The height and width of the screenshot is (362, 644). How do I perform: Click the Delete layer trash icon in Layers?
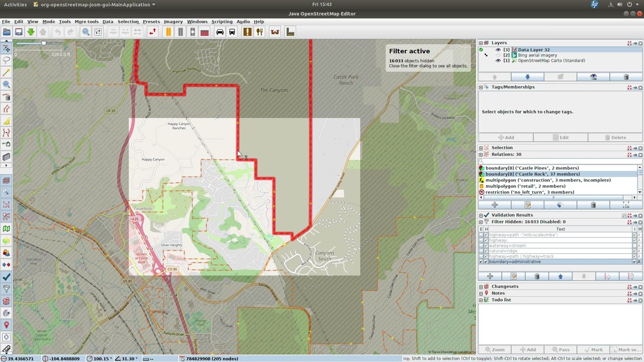coord(626,77)
